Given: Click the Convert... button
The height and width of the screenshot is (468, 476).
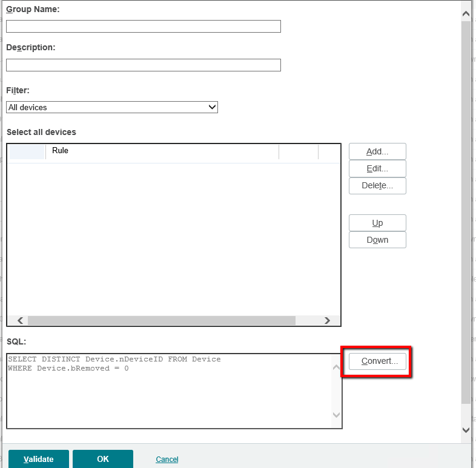Looking at the screenshot, I should tap(377, 361).
